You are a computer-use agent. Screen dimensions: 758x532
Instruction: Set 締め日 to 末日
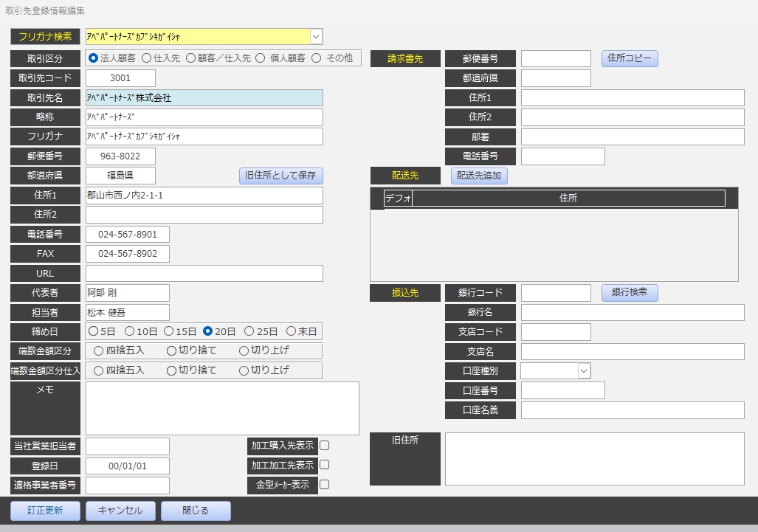pos(291,331)
